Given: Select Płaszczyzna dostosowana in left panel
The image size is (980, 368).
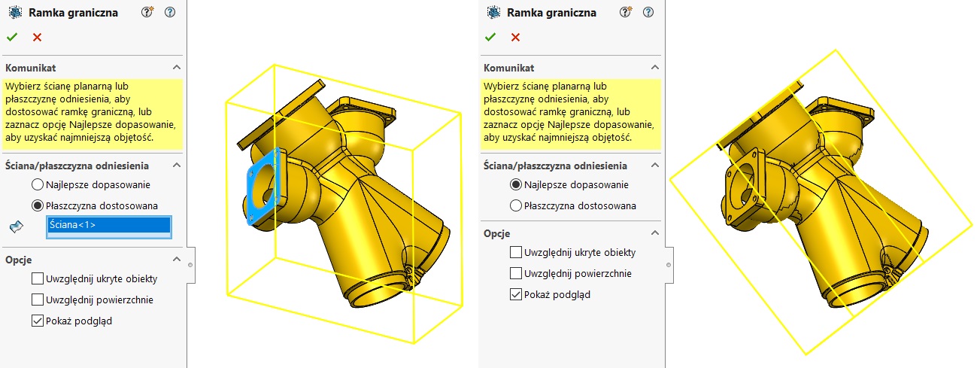Looking at the screenshot, I should point(38,205).
